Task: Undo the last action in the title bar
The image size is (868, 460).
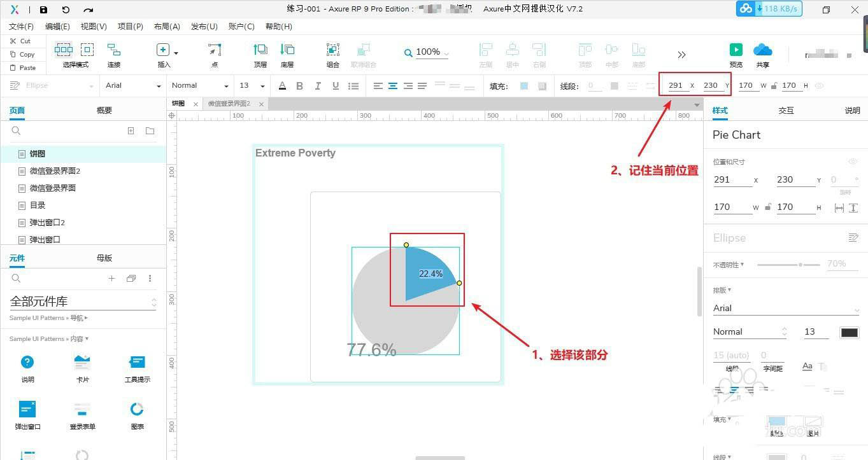Action: tap(66, 10)
